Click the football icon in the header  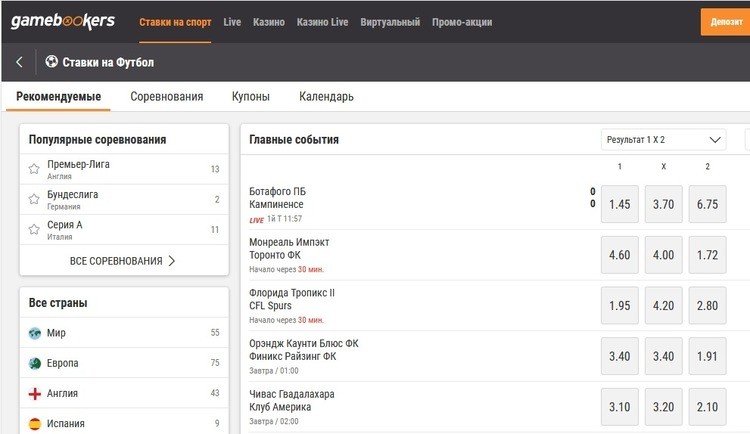52,61
